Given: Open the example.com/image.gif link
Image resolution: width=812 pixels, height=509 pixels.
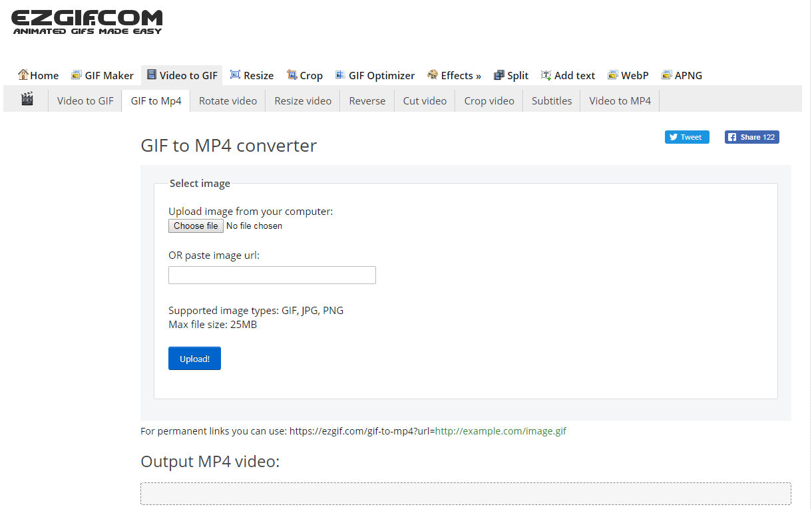Looking at the screenshot, I should coord(501,431).
